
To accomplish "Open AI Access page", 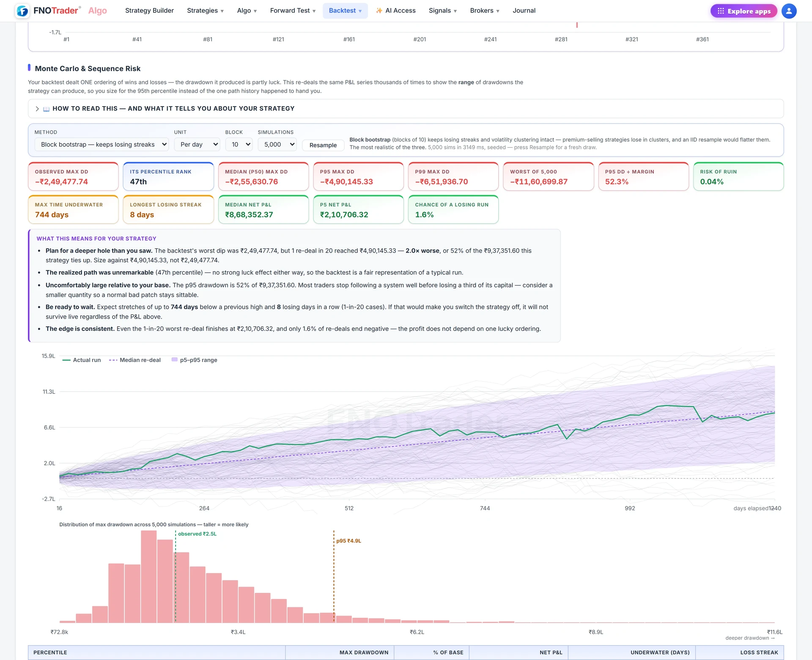I will (x=396, y=11).
